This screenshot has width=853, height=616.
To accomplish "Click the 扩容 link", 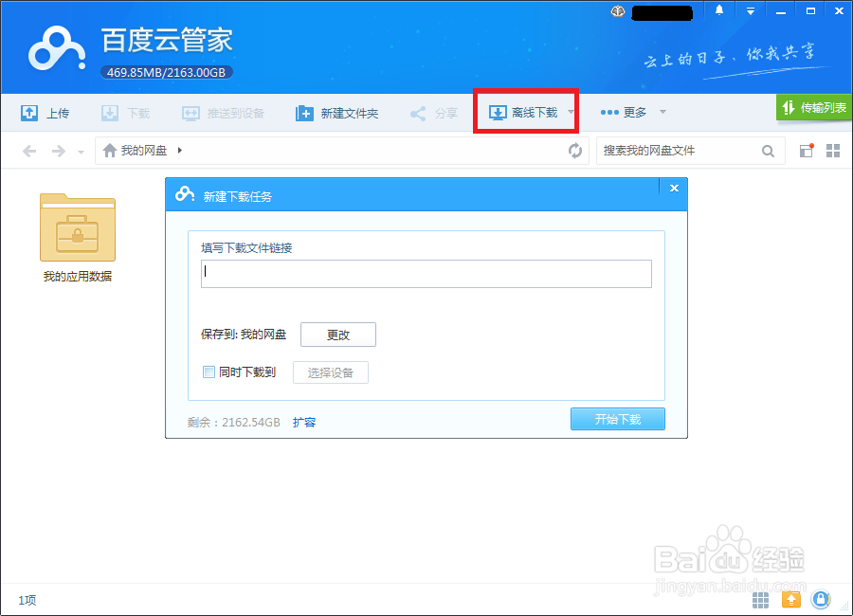I will tap(304, 423).
